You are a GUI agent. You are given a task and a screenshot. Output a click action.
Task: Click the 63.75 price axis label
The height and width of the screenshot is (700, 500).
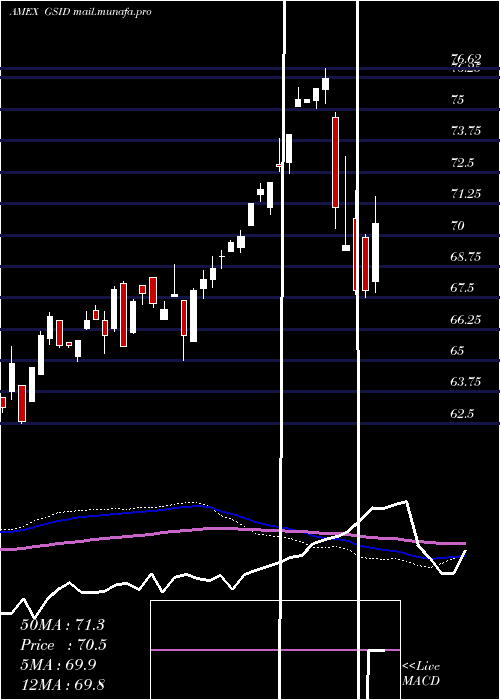point(466,382)
